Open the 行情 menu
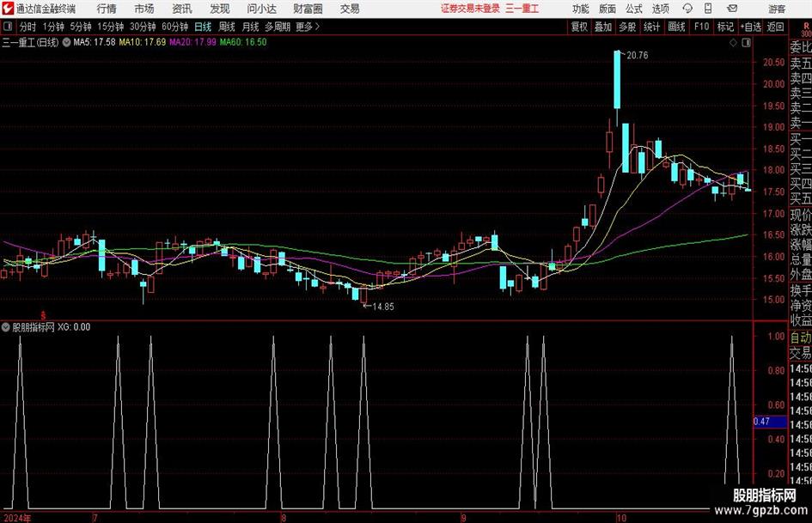812x523 pixels. pyautogui.click(x=107, y=9)
